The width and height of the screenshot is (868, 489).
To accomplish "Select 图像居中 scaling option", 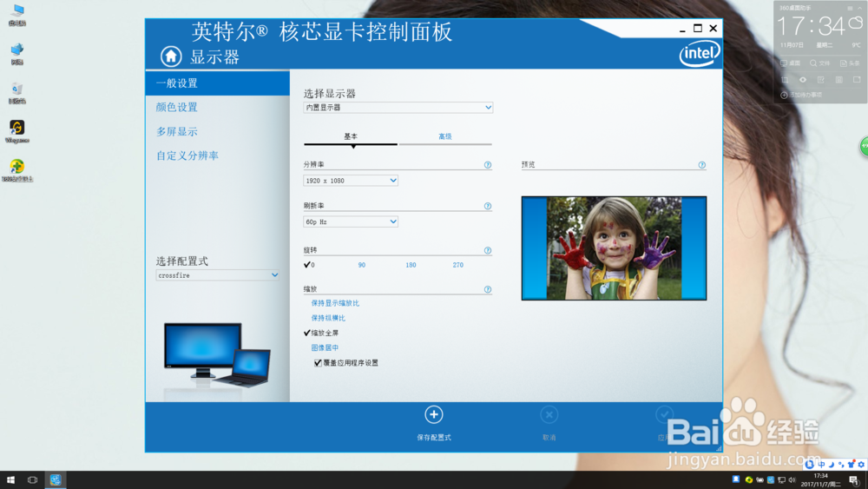I will point(325,347).
